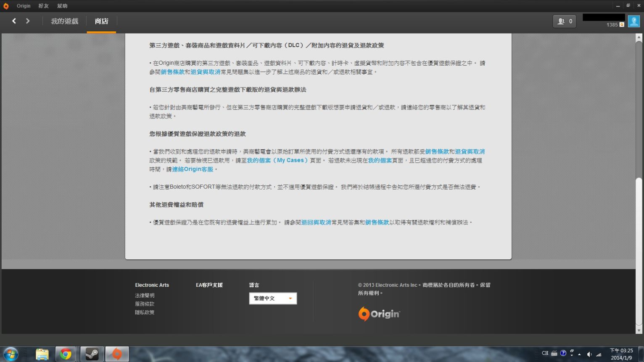Open 隱私政策 footer link
The width and height of the screenshot is (644, 362).
(x=145, y=312)
